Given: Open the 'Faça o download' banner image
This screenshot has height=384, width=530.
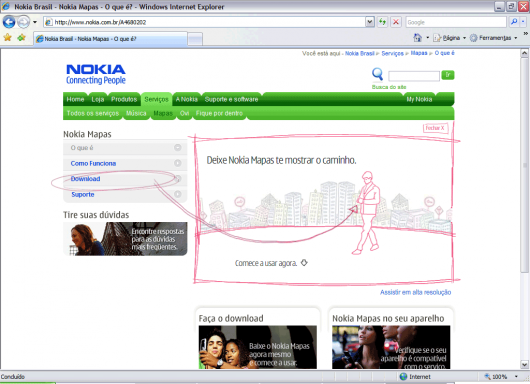Looking at the screenshot, I should [258, 347].
